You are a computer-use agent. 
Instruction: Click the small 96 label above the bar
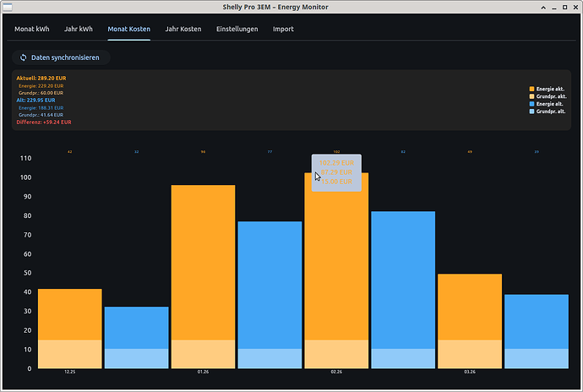pos(203,152)
